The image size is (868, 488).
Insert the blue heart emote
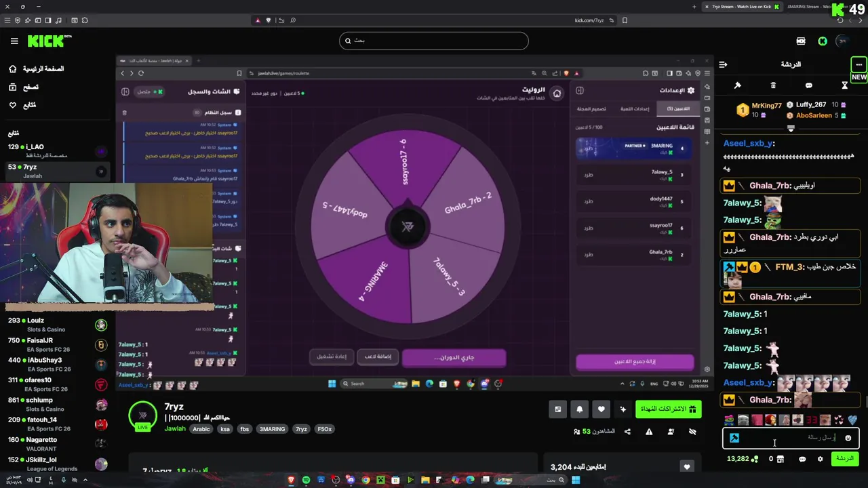point(852,420)
